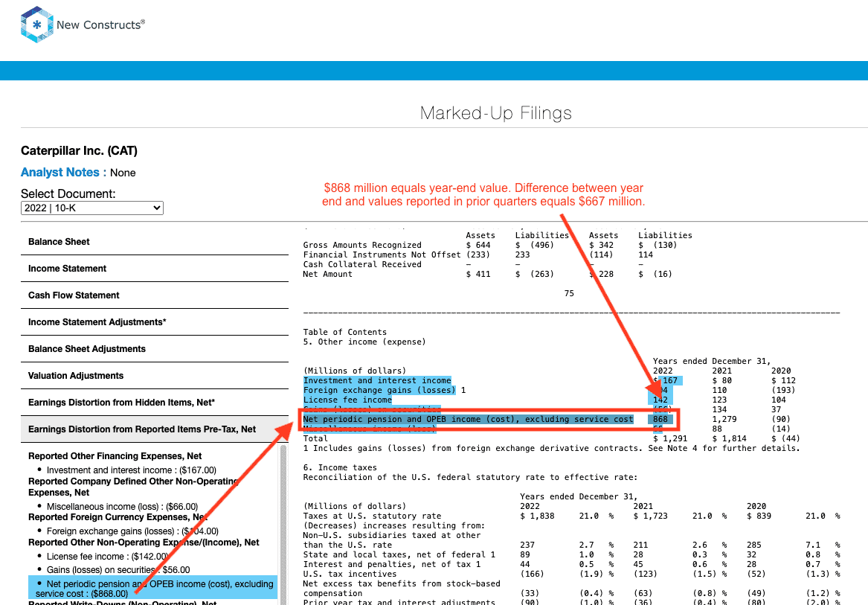The width and height of the screenshot is (868, 605).
Task: Click the 'U.S. tax incentives' row label
Action: click(350, 574)
